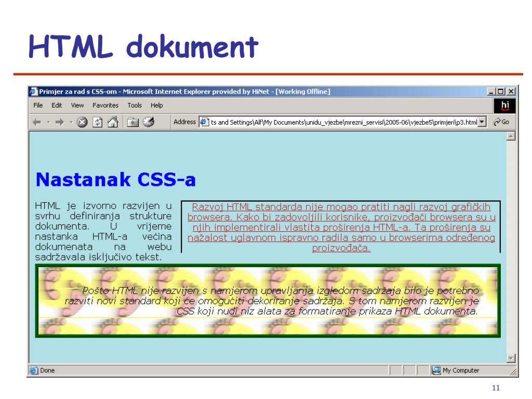Maximize the Internet Explorer window
532x399 pixels.
pos(500,91)
